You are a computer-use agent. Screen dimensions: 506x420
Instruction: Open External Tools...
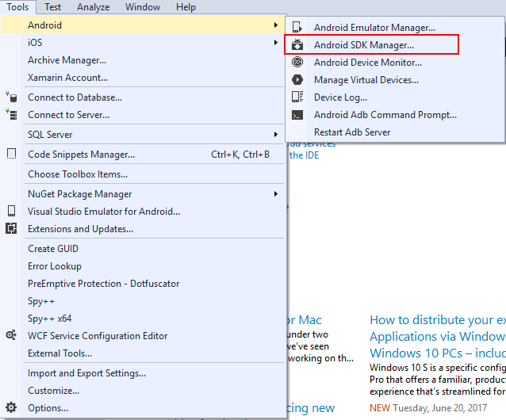143,353
